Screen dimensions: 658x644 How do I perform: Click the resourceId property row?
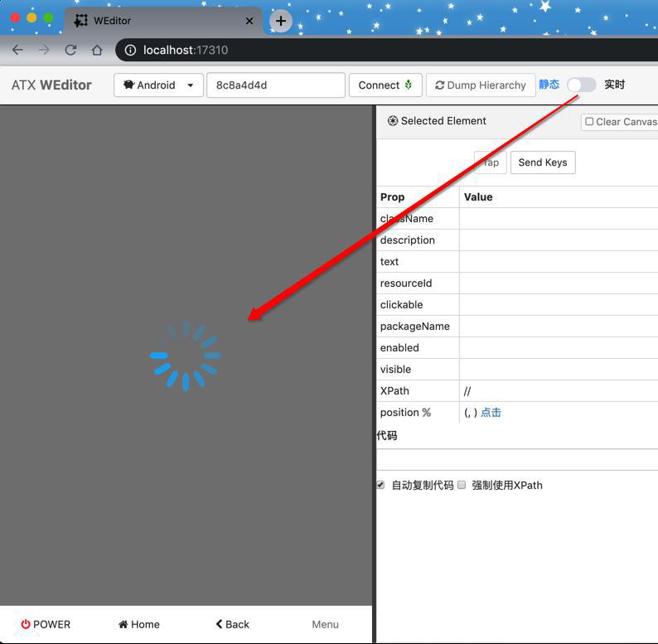point(517,283)
